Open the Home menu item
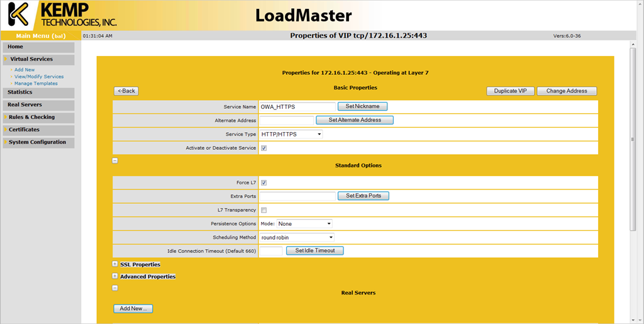Screen dimensions: 644x324 (38, 47)
